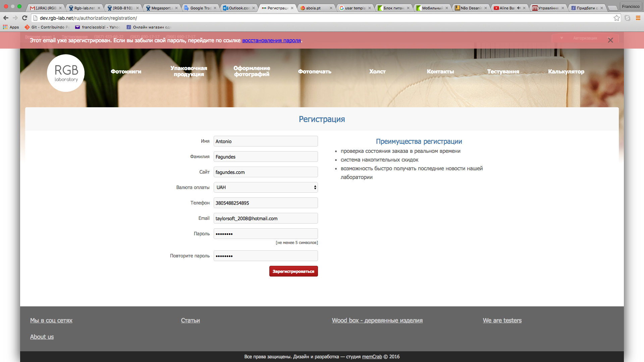Viewport: 644px width, 362px height.
Task: Click the Skype extension icon
Action: [x=627, y=18]
